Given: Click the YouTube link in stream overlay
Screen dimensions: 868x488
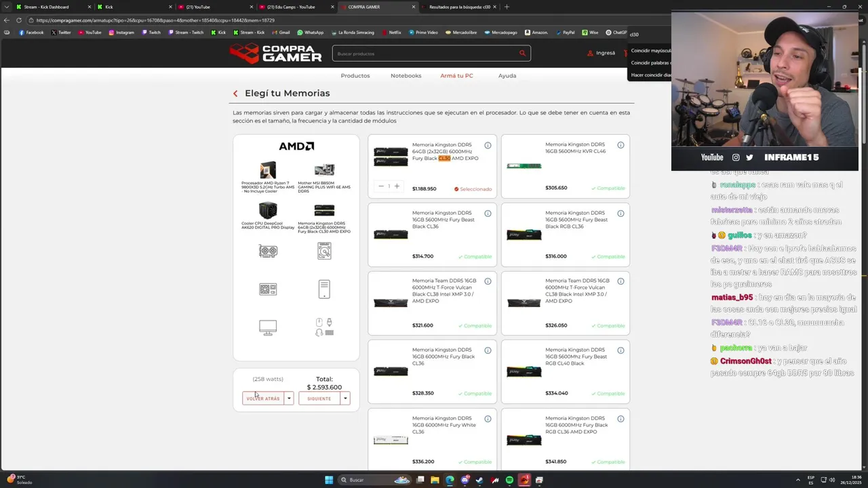Looking at the screenshot, I should click(x=712, y=157).
